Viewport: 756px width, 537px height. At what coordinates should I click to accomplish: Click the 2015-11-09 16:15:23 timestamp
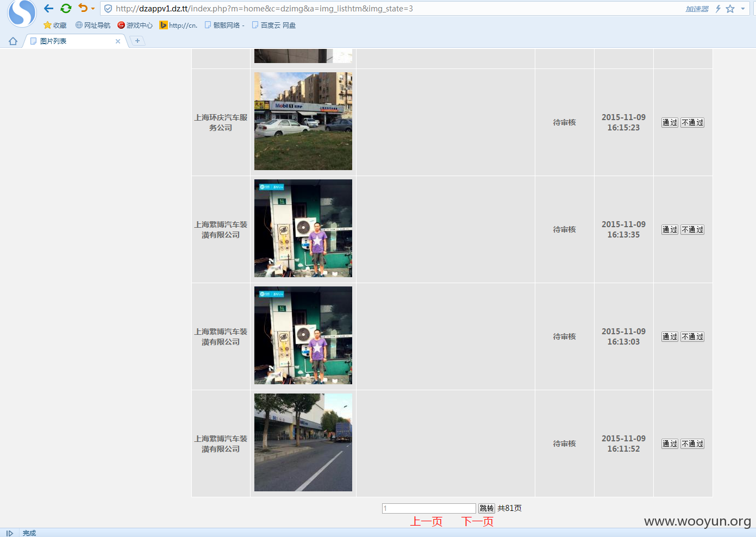623,122
